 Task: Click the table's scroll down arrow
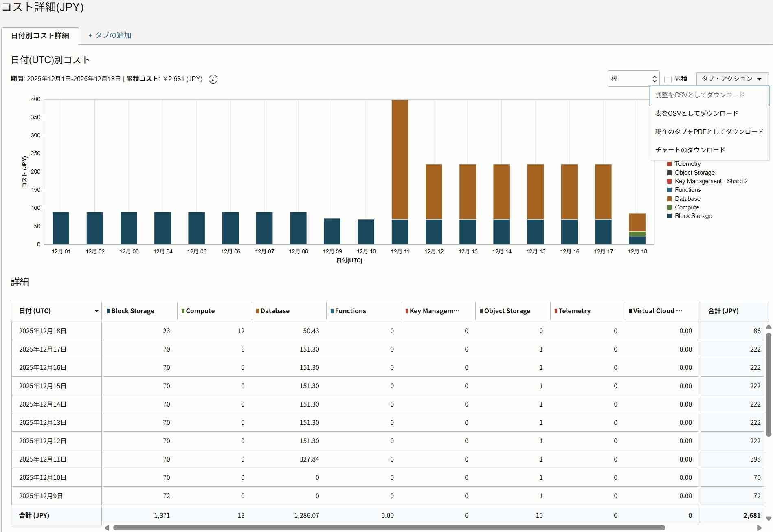click(x=769, y=519)
